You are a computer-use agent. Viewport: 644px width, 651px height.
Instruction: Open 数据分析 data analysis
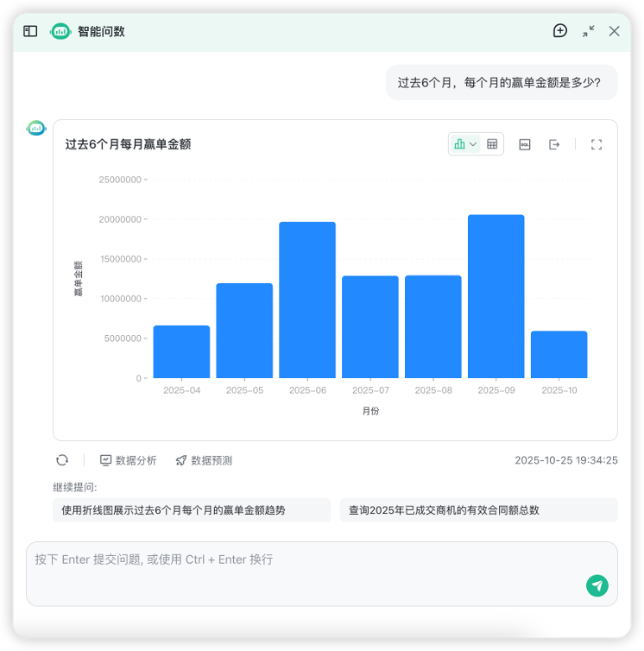(x=129, y=460)
